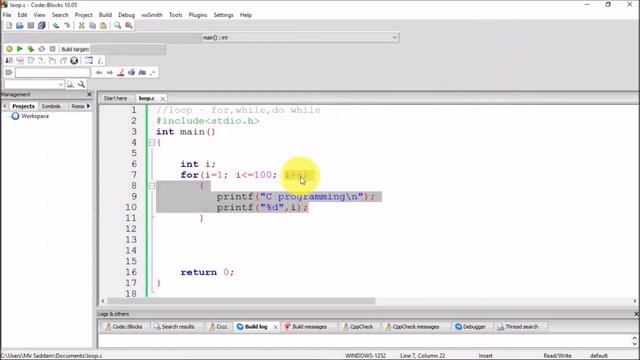640x360 pixels.
Task: Open the Thread search log tab
Action: tap(518, 327)
